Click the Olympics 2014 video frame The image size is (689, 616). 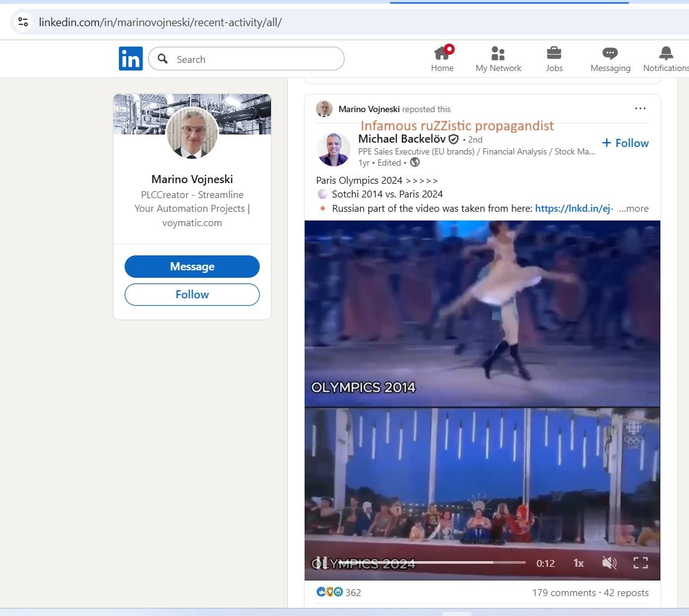tap(482, 313)
